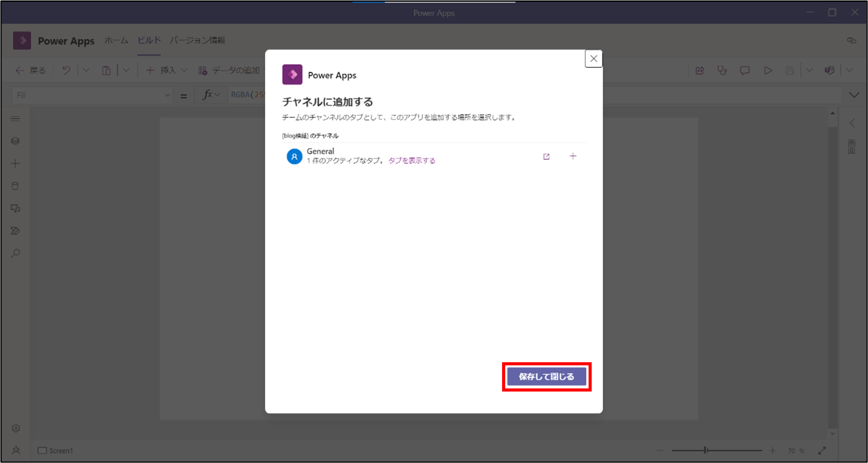Expand the formula bar chevron

pyautogui.click(x=854, y=95)
